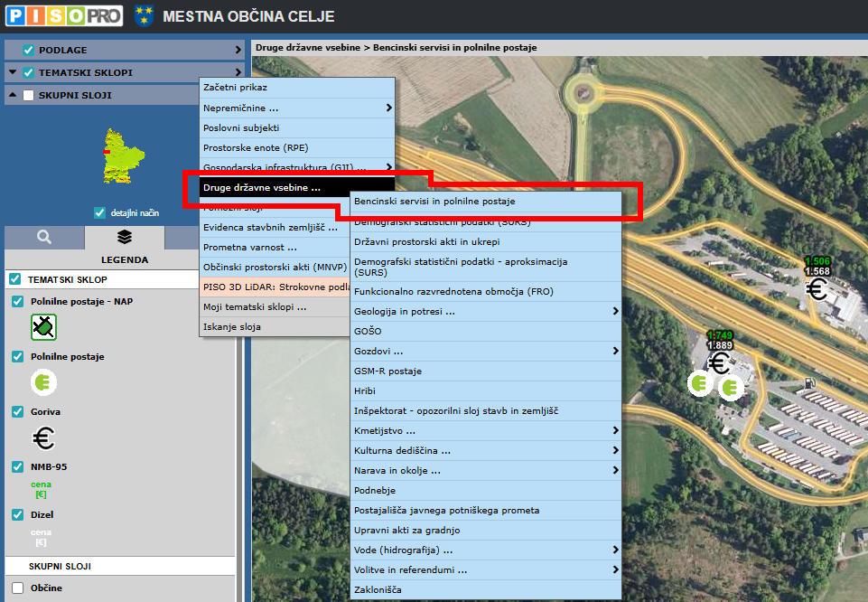
Task: Enable the Občine layer checkbox
Action: pos(18,588)
